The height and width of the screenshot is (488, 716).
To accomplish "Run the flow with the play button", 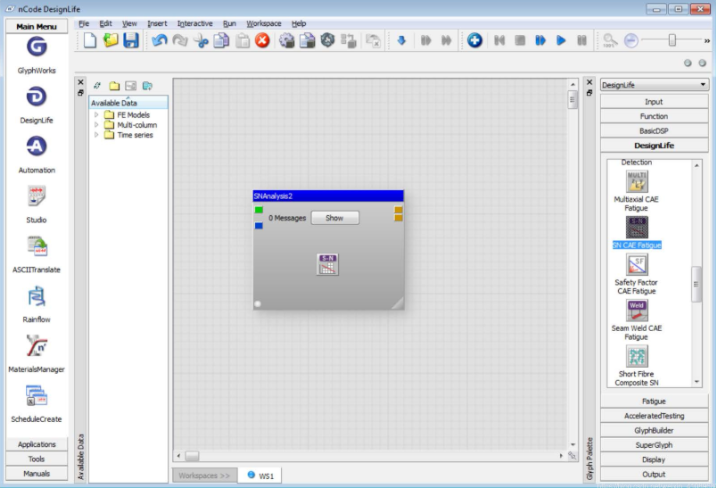I will 561,41.
